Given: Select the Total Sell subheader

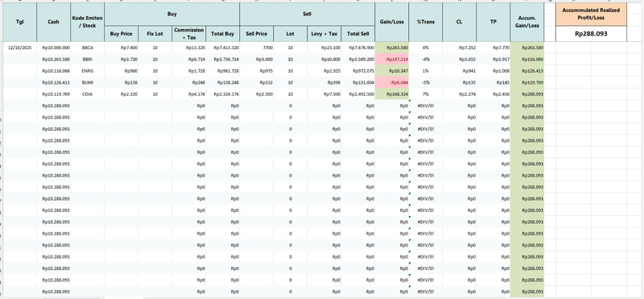Looking at the screenshot, I should point(357,34).
